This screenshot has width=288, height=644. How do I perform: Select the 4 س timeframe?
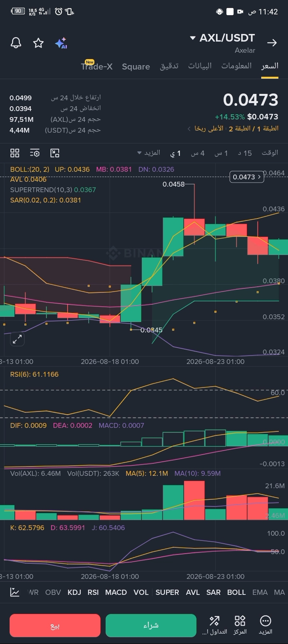pyautogui.click(x=198, y=153)
